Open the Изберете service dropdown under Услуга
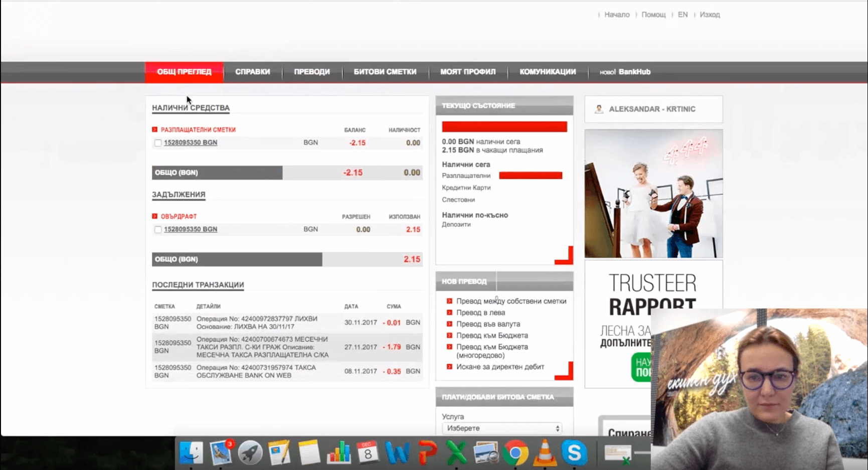This screenshot has width=868, height=470. (501, 428)
